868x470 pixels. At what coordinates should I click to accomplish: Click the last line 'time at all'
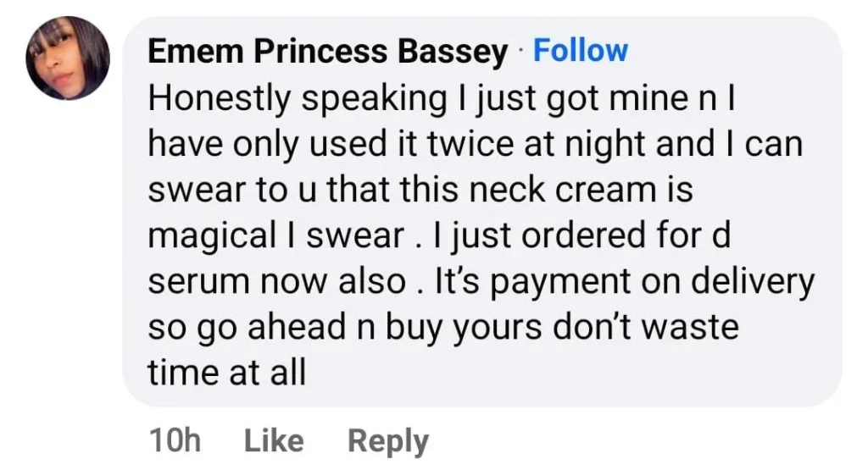point(226,373)
